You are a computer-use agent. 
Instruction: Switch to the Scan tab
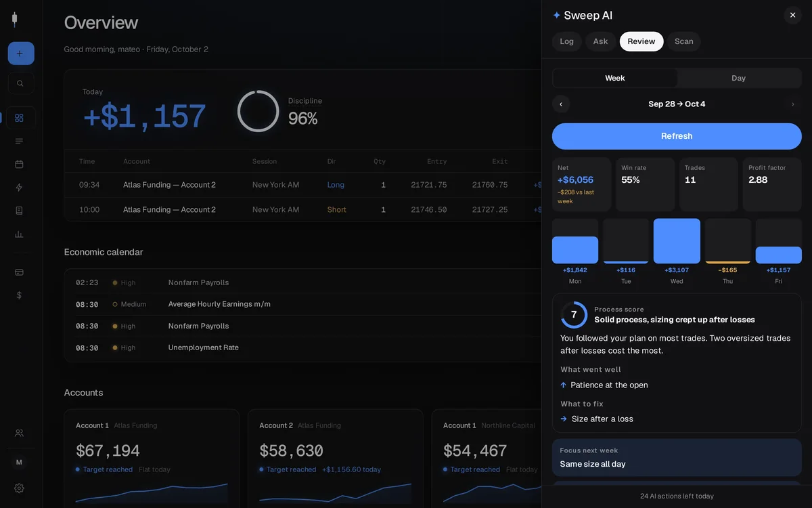(684, 41)
